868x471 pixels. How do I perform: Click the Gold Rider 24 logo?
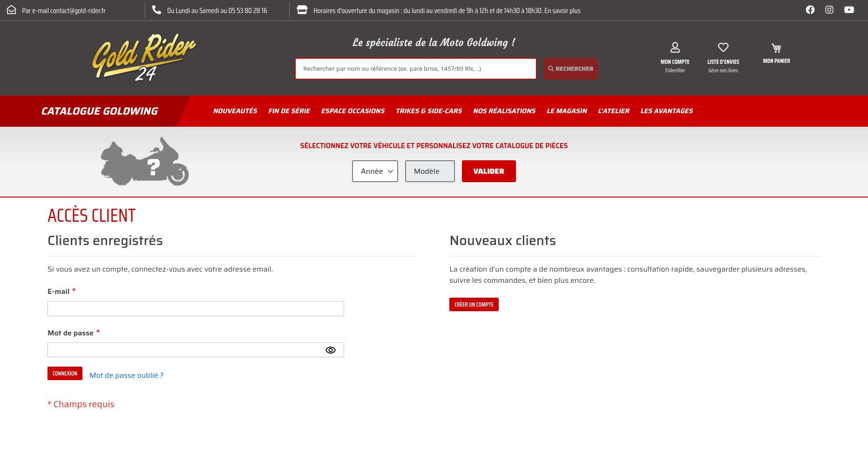[x=144, y=58]
